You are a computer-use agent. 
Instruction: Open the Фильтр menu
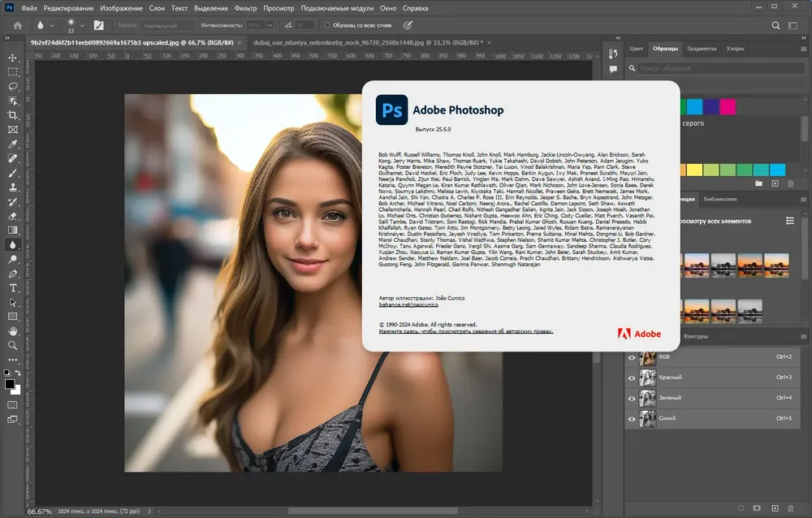245,8
